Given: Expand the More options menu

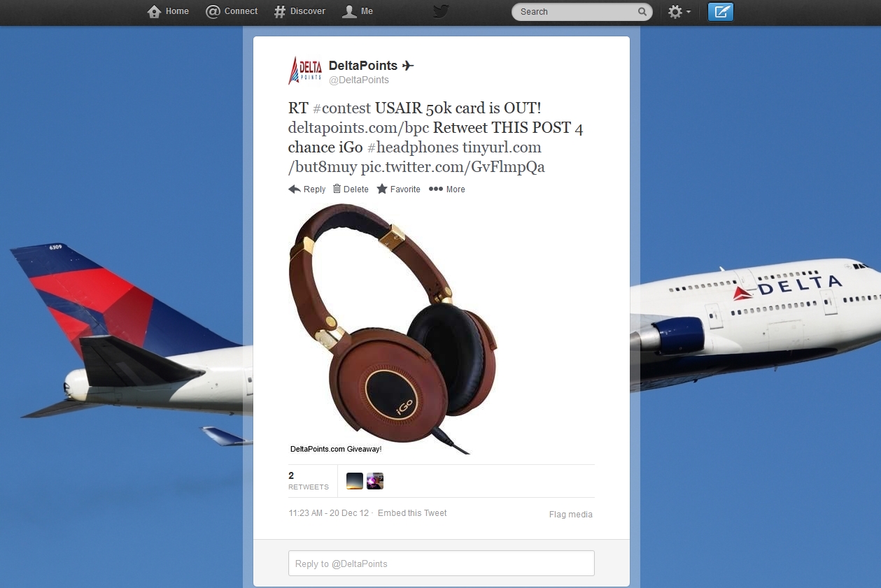Looking at the screenshot, I should (446, 189).
